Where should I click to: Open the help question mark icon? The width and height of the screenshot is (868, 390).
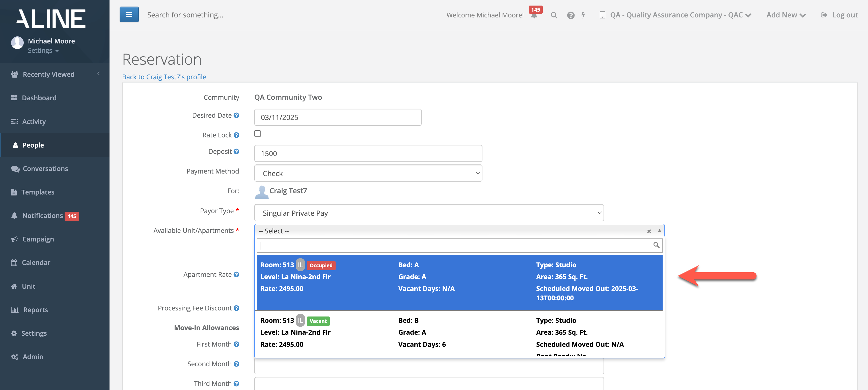pyautogui.click(x=571, y=15)
